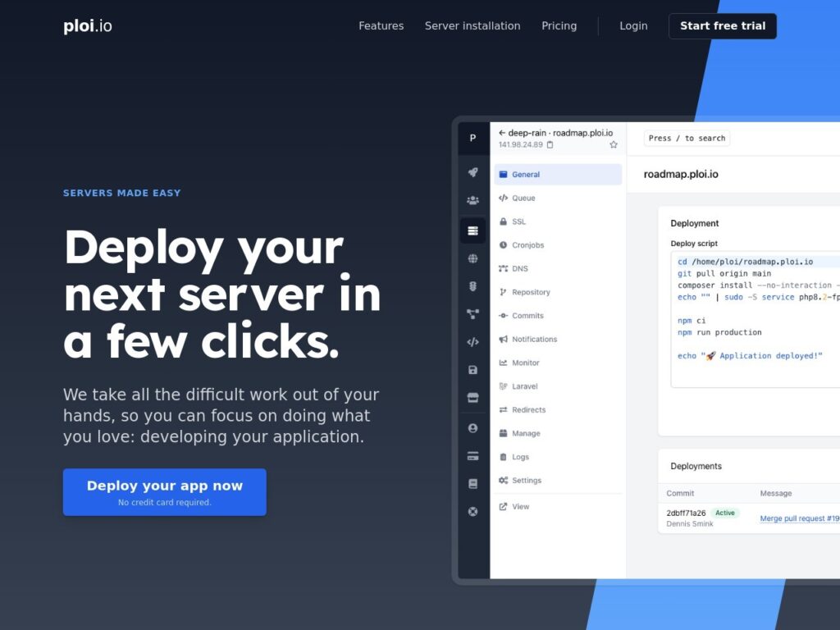The width and height of the screenshot is (840, 630).
Task: Click the lifebuoy support icon in sidebar
Action: [x=472, y=511]
